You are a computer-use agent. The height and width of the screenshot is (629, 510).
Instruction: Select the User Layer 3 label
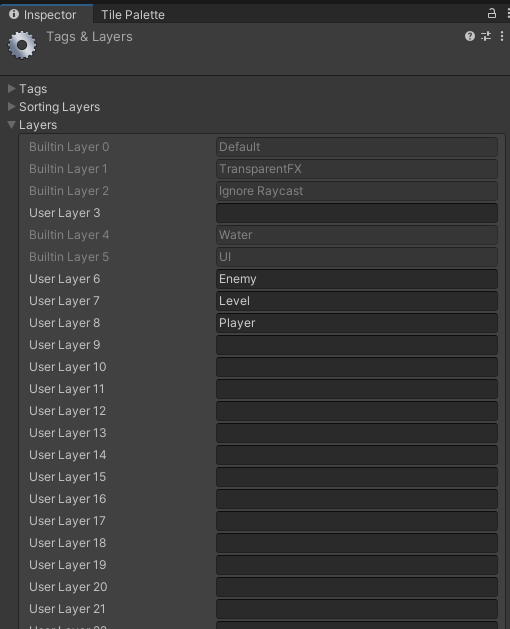point(65,213)
